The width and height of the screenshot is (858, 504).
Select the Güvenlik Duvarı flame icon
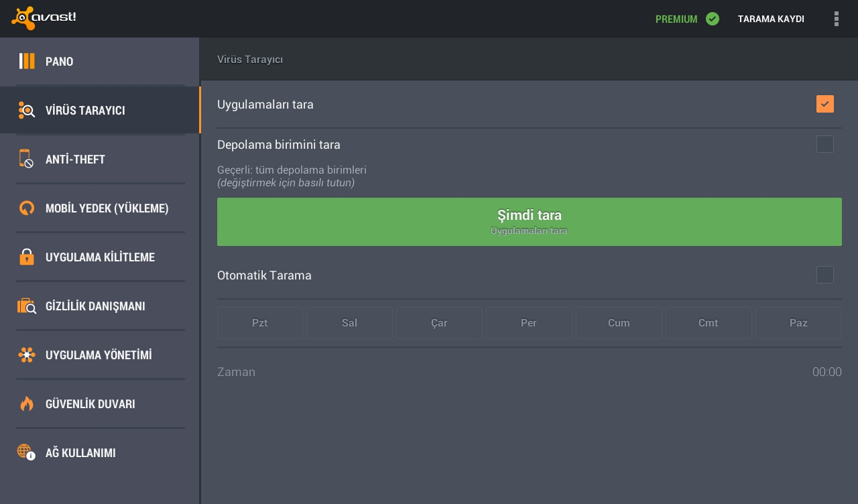pyautogui.click(x=27, y=403)
